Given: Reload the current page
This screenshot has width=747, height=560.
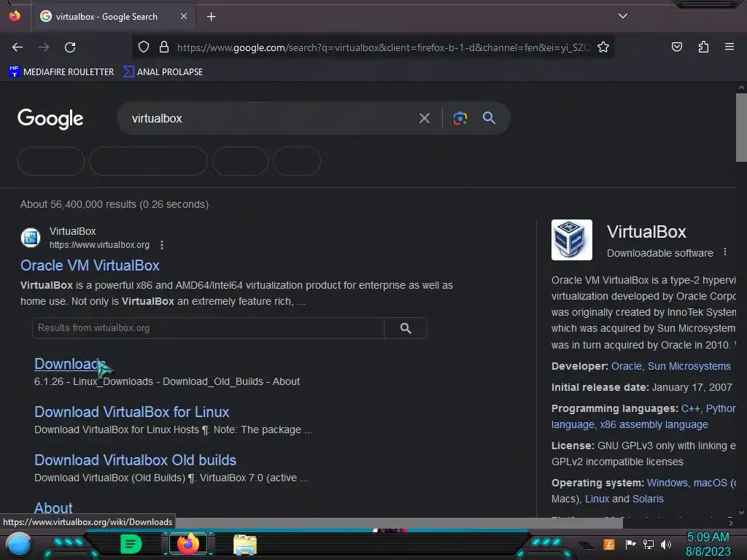Looking at the screenshot, I should tap(70, 47).
